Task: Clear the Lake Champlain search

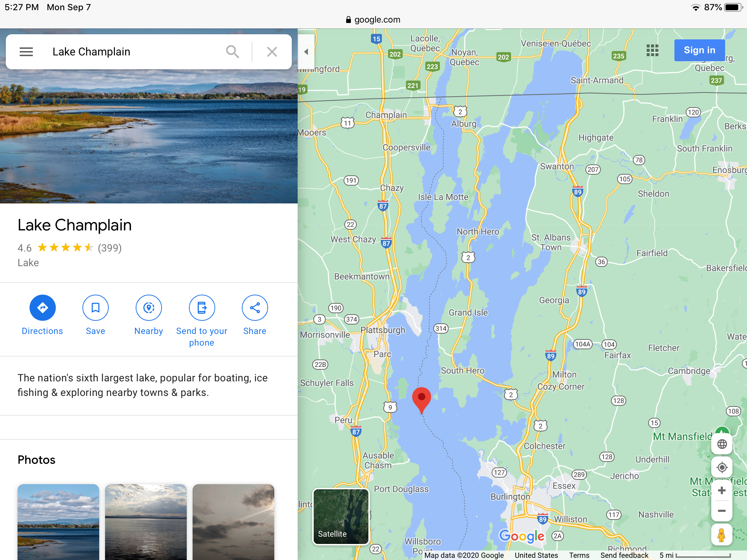Action: tap(272, 52)
